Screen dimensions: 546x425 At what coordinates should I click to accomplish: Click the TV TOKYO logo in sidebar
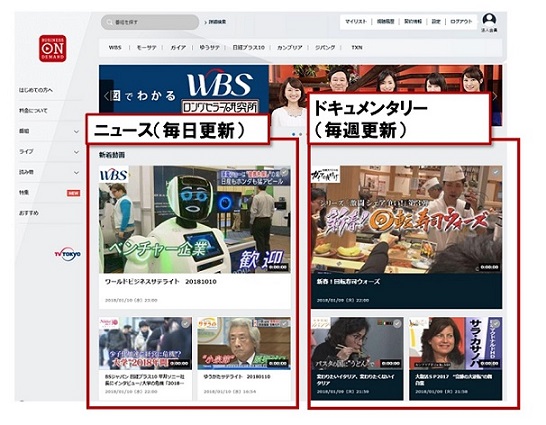pos(68,254)
